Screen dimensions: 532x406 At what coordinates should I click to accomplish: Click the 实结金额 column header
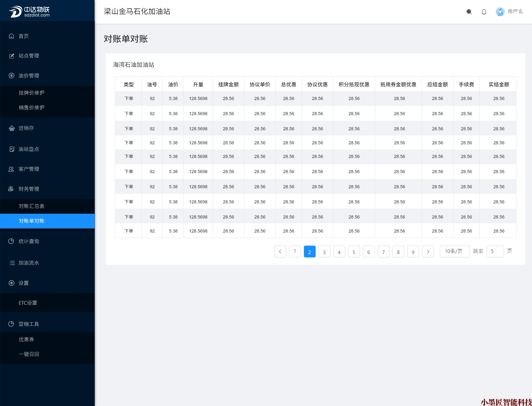pyautogui.click(x=499, y=84)
